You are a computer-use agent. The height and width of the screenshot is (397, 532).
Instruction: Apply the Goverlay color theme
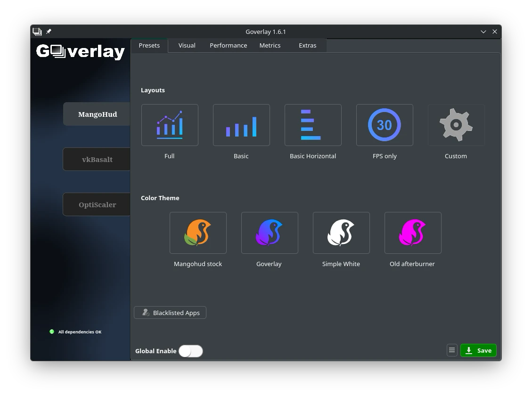270,233
